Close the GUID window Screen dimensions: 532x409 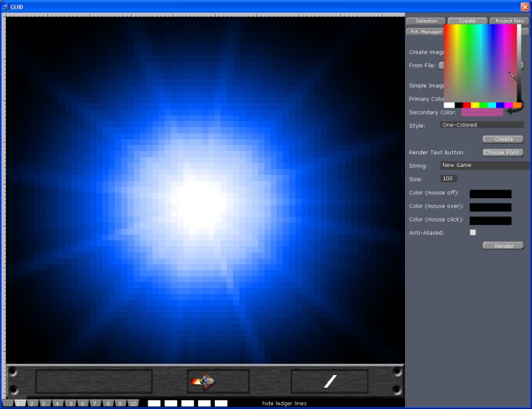[525, 7]
